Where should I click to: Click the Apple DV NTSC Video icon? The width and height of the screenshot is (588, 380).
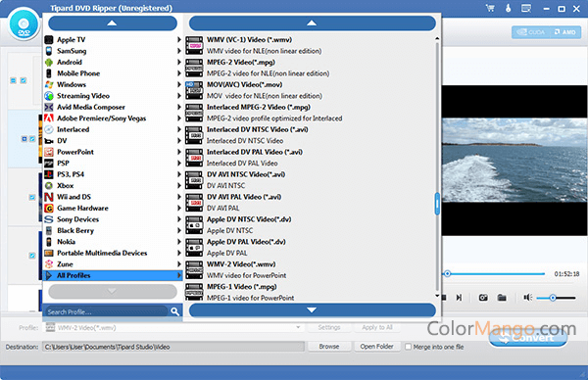tap(194, 225)
